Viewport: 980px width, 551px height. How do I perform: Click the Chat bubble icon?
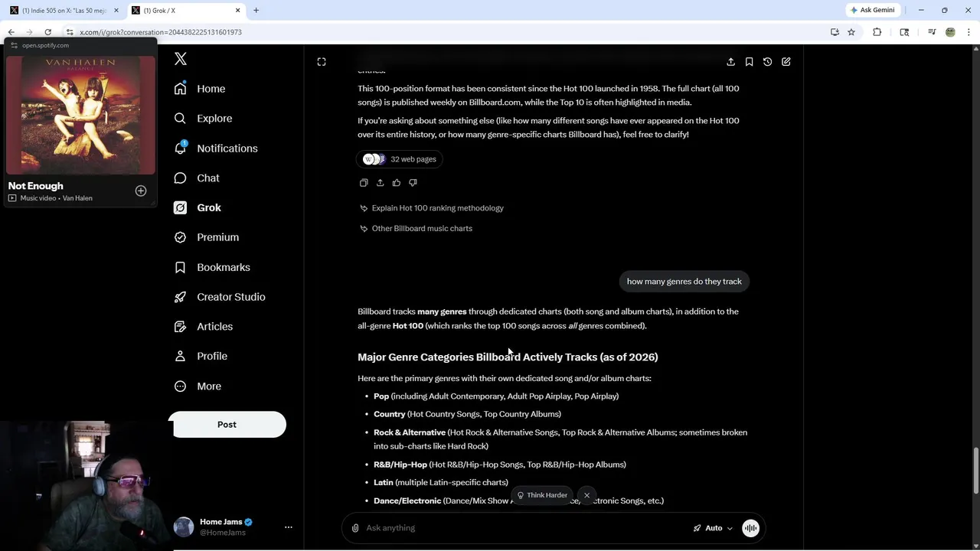point(180,178)
